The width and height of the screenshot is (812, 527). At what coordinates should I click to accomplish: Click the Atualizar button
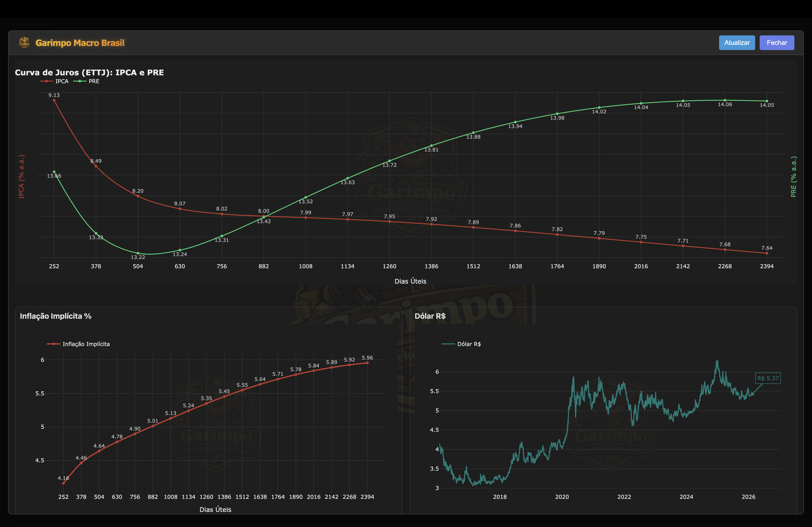coord(737,43)
